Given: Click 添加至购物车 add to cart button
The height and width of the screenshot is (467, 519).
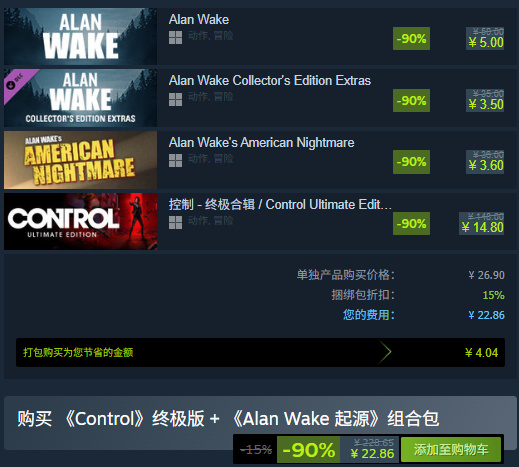Looking at the screenshot, I should (x=451, y=450).
